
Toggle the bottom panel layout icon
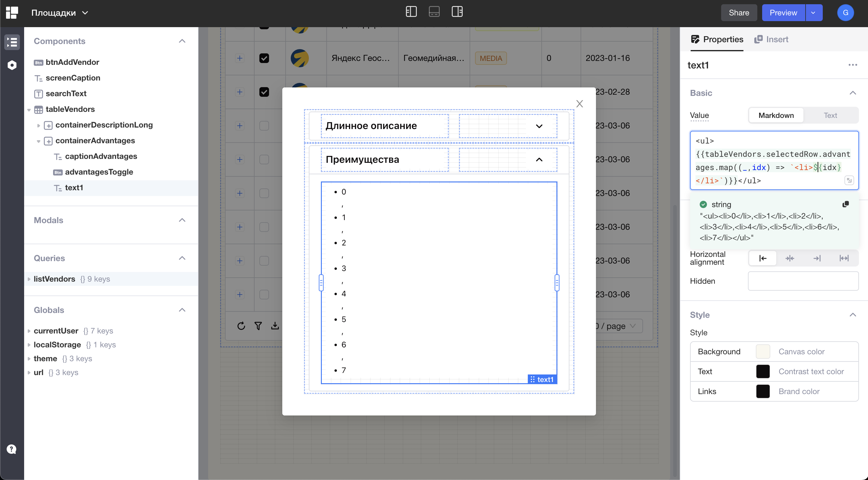[x=434, y=12]
